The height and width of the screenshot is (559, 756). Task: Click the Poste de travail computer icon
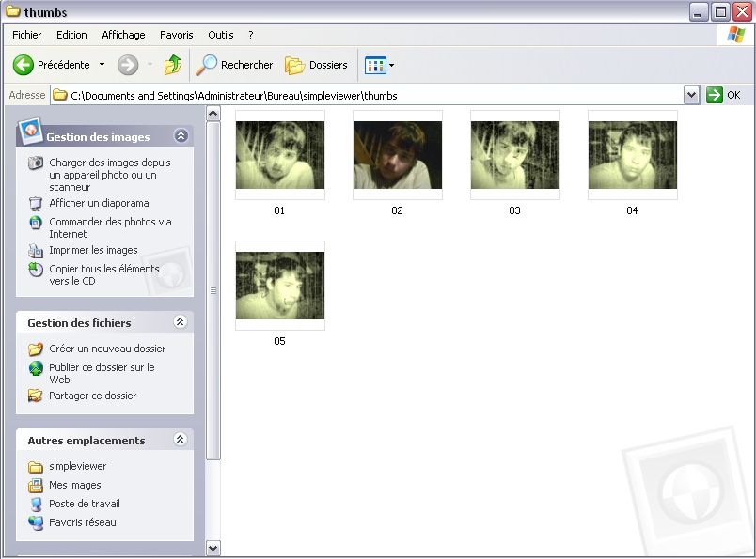pyautogui.click(x=36, y=504)
